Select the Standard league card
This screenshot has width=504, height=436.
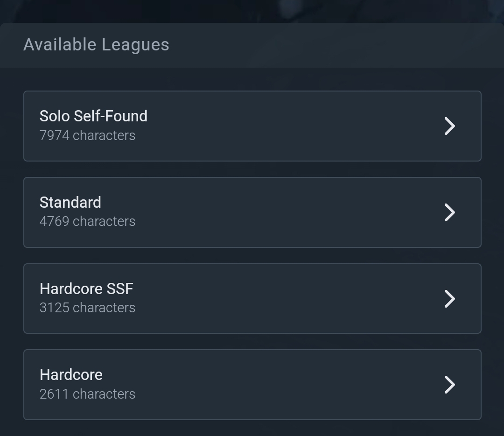click(252, 212)
